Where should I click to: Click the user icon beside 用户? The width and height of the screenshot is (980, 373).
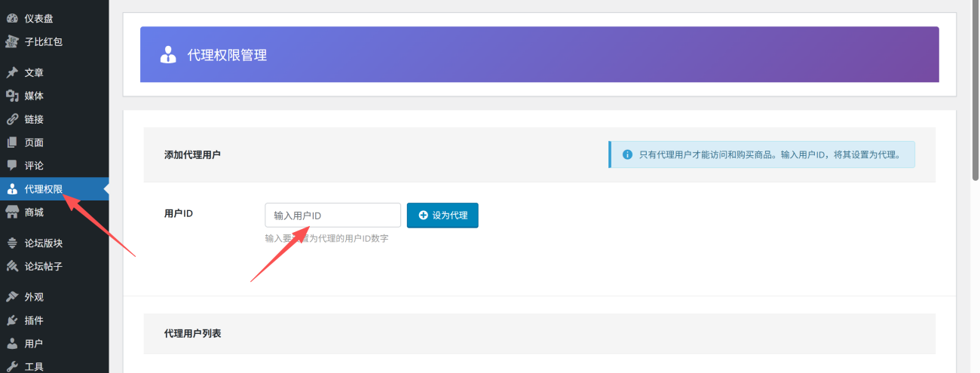pos(12,344)
